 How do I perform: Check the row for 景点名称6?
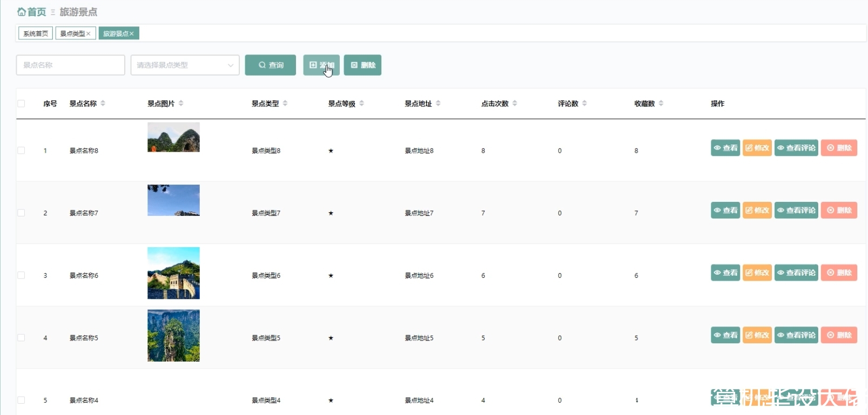pos(21,275)
